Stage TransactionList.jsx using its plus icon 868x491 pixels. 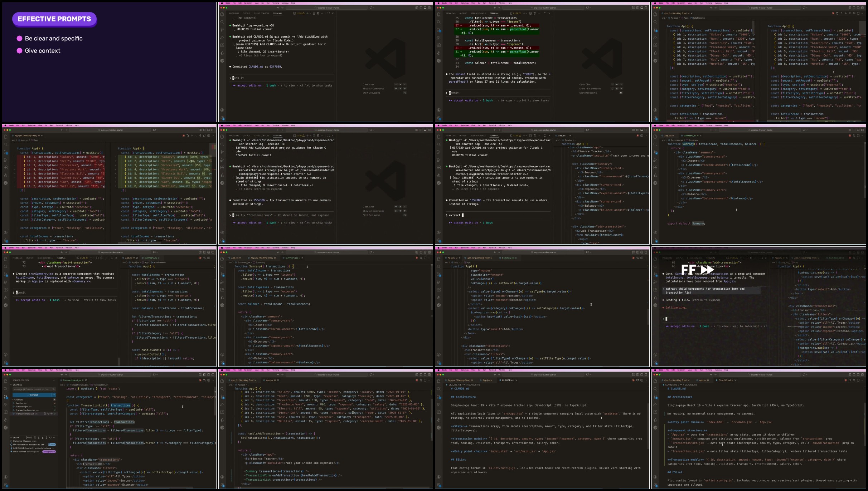pyautogui.click(x=52, y=414)
